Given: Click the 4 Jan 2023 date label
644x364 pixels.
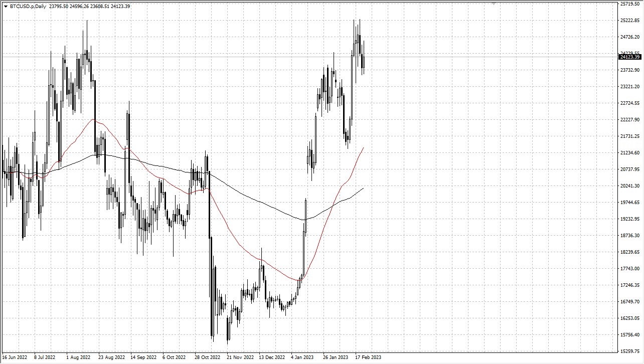Looking at the screenshot, I should coord(303,357).
